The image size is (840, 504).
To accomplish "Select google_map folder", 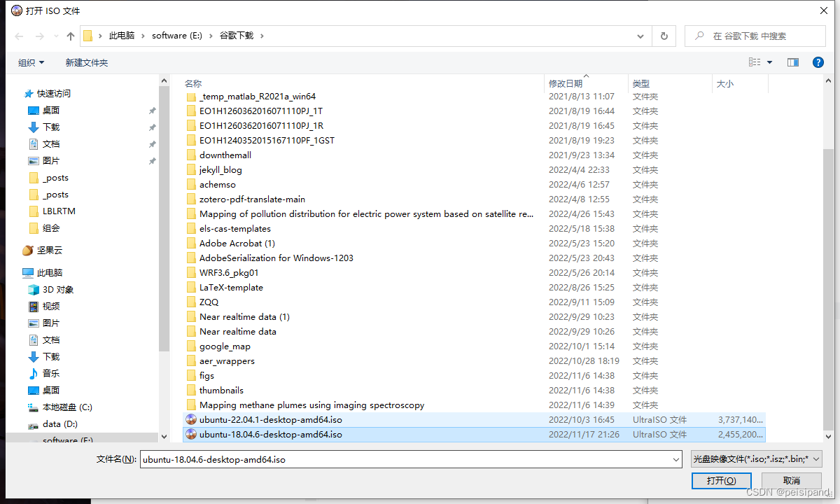I will (225, 346).
